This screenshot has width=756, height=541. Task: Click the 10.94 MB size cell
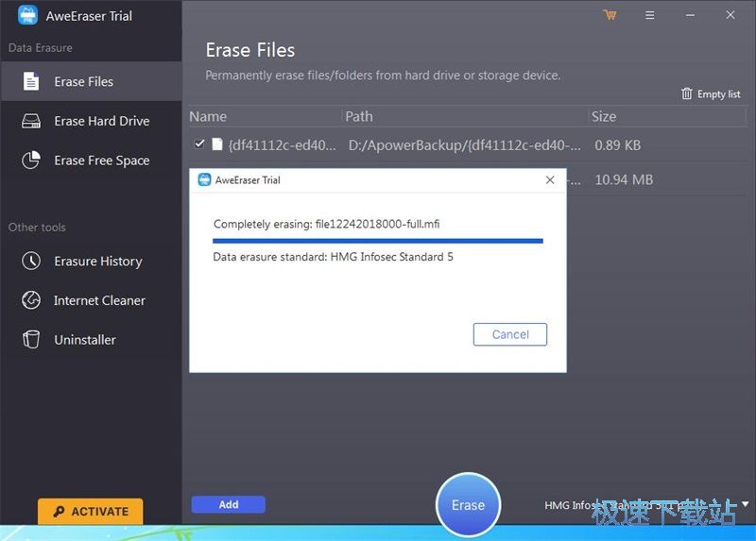[x=624, y=179]
